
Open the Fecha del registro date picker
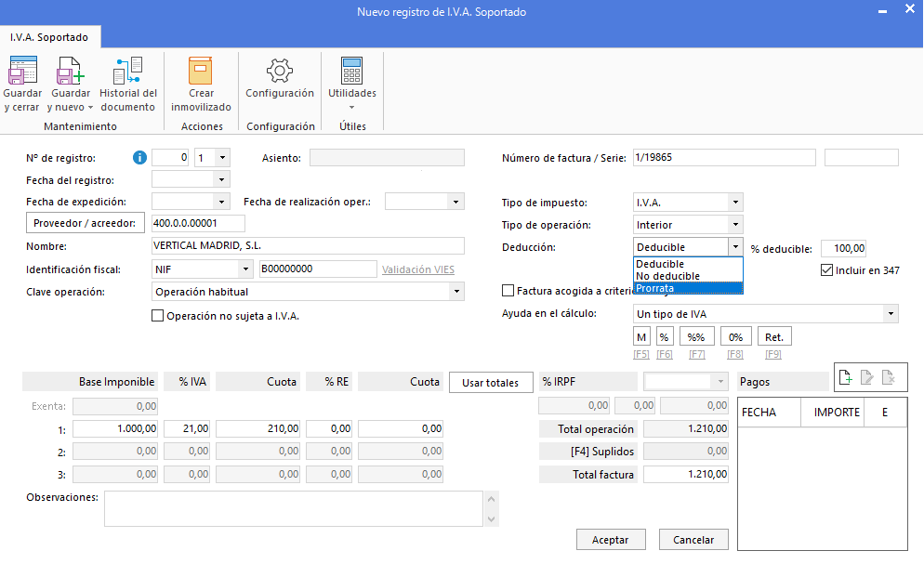point(221,179)
